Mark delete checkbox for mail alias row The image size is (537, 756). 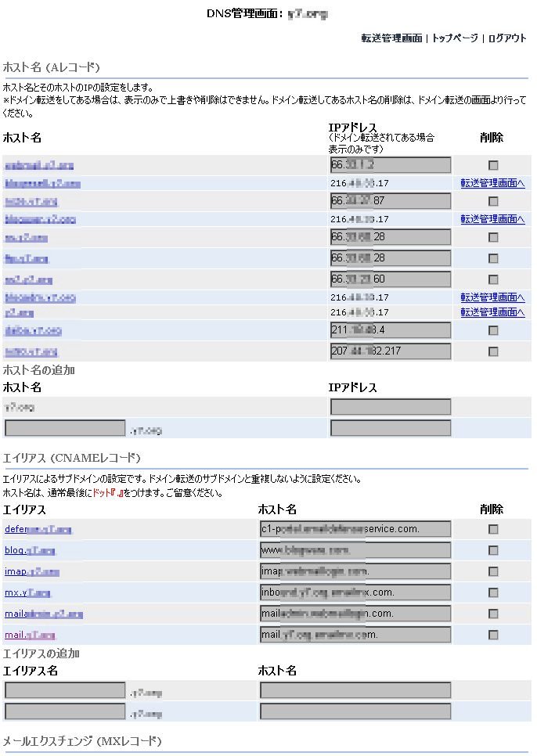coord(493,635)
